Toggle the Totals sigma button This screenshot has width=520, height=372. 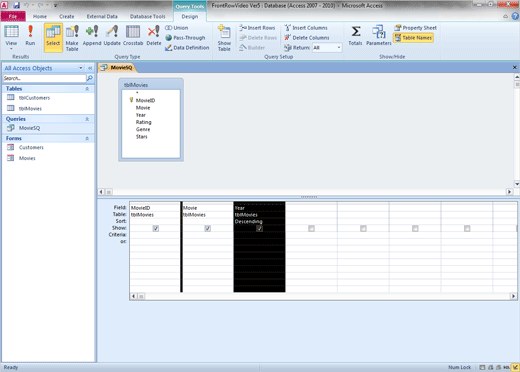tap(355, 35)
